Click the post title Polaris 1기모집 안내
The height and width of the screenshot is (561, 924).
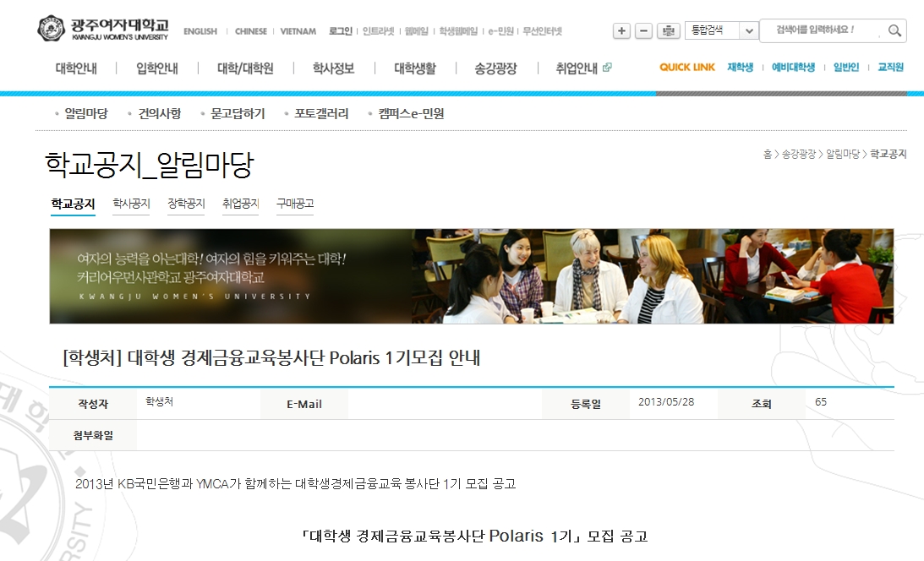click(x=271, y=357)
